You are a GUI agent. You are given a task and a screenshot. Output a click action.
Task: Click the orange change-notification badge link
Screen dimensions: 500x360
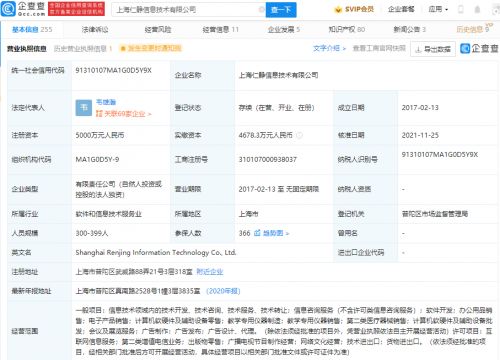tap(151, 49)
